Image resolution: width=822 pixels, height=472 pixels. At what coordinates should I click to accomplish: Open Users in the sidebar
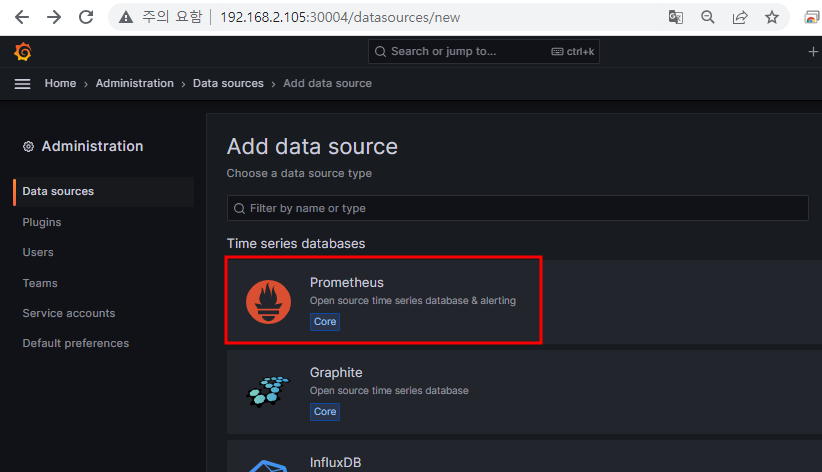[38, 252]
